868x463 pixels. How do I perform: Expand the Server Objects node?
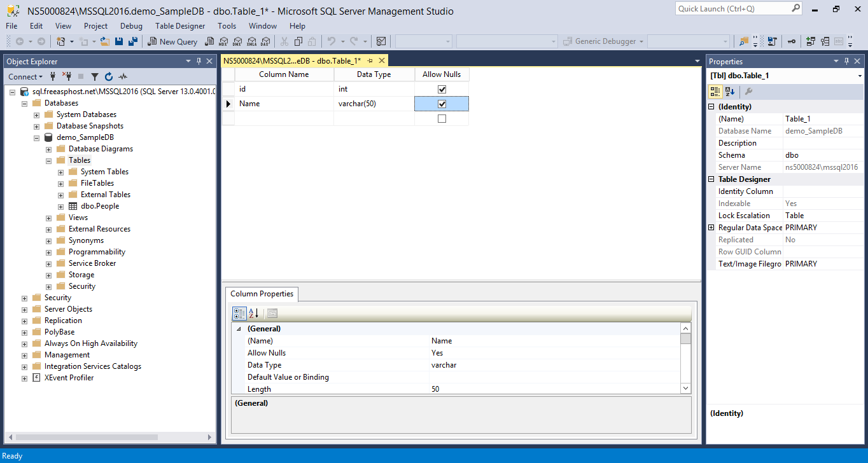(x=25, y=309)
